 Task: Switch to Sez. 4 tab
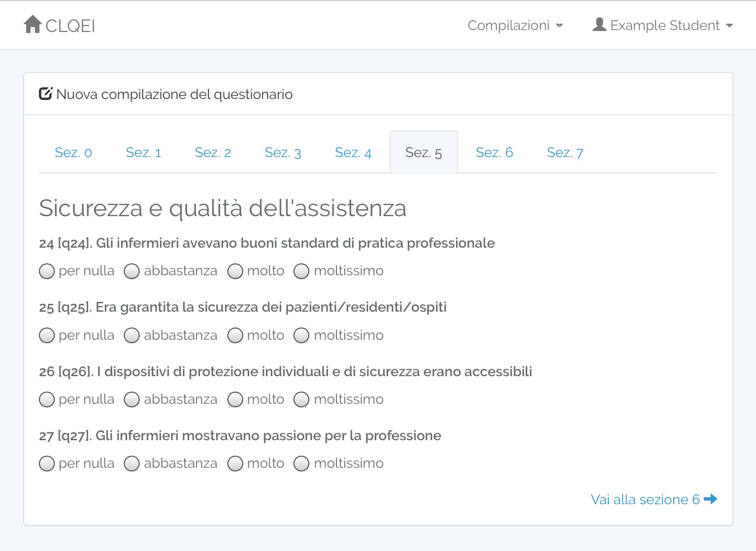[353, 153]
